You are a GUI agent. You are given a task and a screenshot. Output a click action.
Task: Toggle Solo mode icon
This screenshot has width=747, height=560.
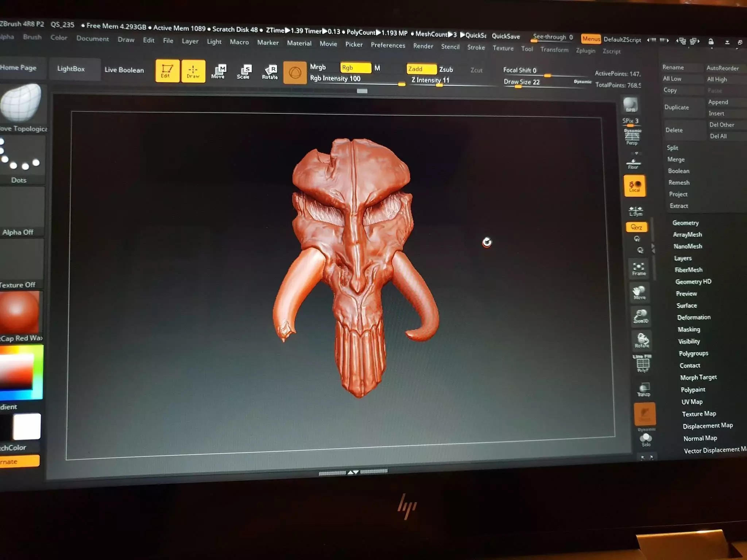(x=646, y=439)
